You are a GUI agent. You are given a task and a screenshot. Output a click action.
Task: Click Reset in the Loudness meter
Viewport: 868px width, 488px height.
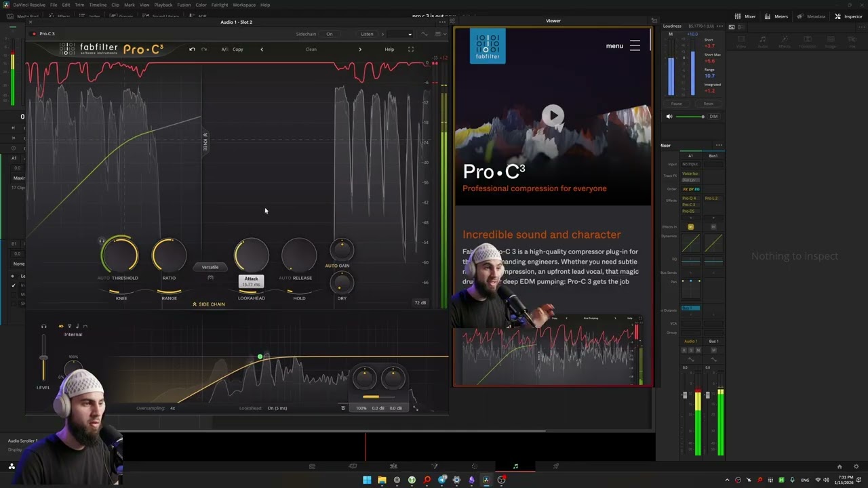point(709,104)
